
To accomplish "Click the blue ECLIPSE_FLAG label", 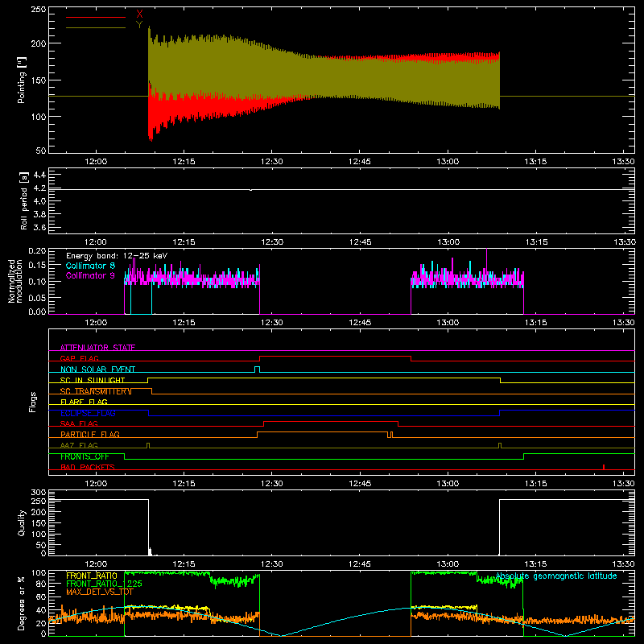I will point(88,413).
